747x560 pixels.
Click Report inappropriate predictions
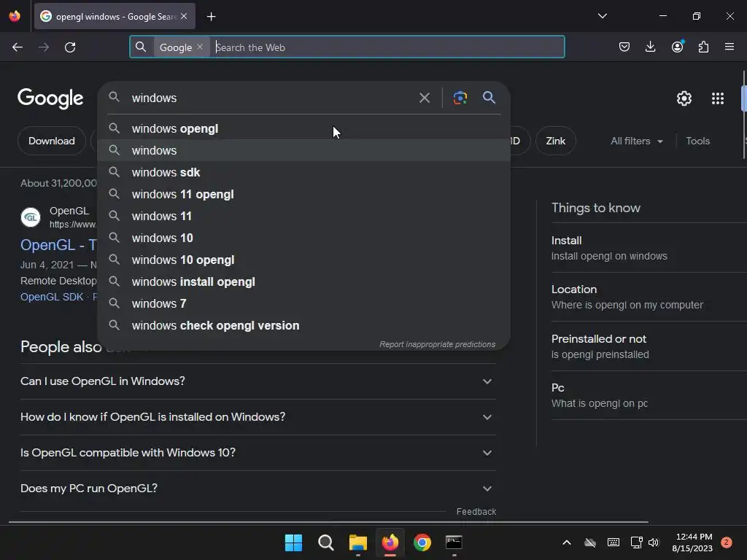point(437,344)
